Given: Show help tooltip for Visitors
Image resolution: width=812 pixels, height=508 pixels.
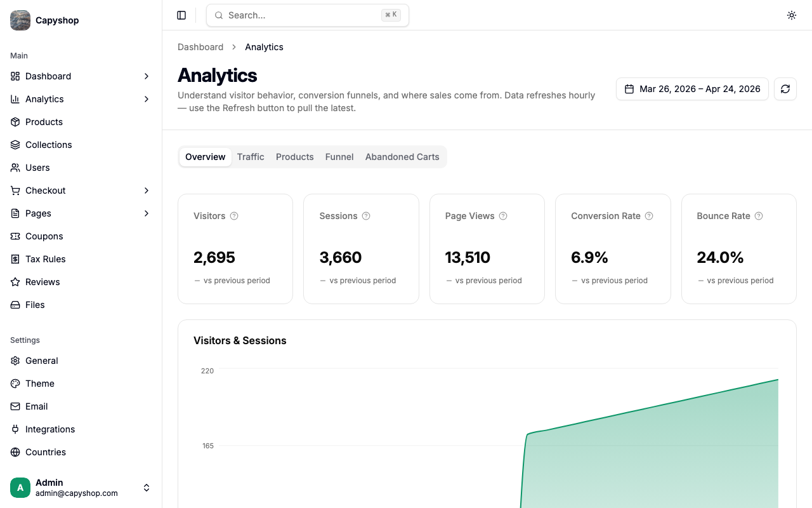Looking at the screenshot, I should pyautogui.click(x=234, y=216).
